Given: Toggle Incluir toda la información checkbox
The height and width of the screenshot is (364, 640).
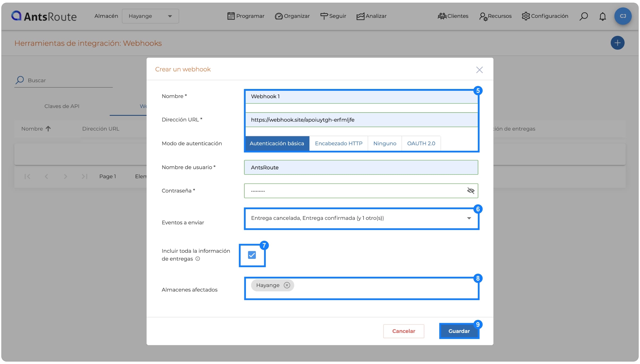Looking at the screenshot, I should click(252, 255).
